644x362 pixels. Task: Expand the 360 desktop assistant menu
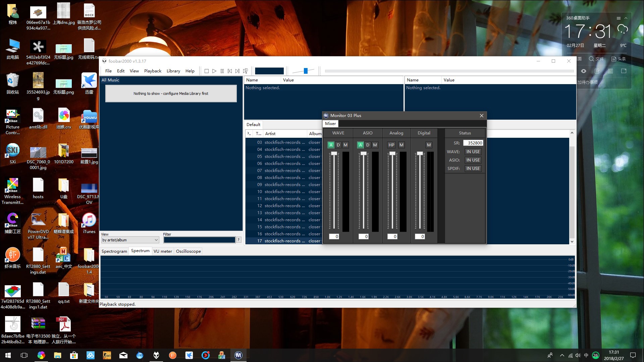pos(619,18)
